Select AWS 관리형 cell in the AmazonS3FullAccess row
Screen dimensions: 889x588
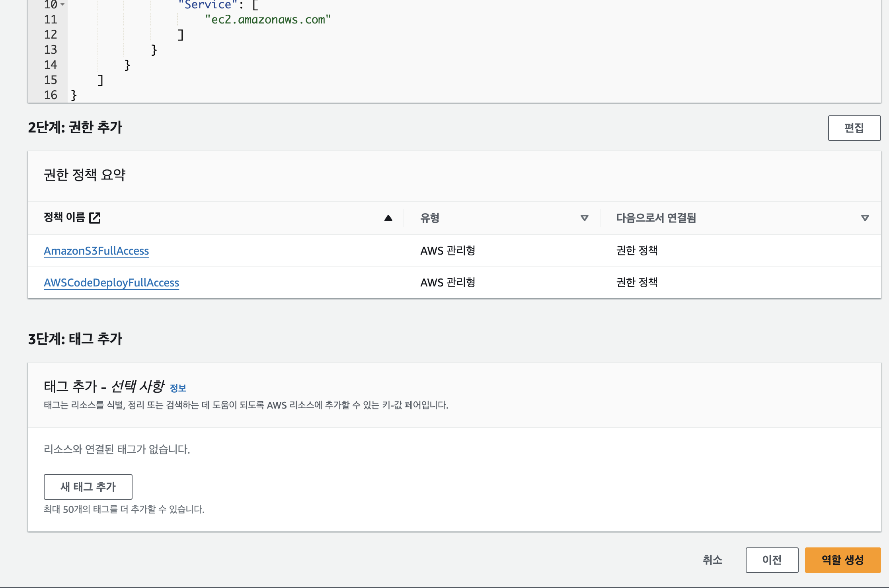click(x=448, y=251)
